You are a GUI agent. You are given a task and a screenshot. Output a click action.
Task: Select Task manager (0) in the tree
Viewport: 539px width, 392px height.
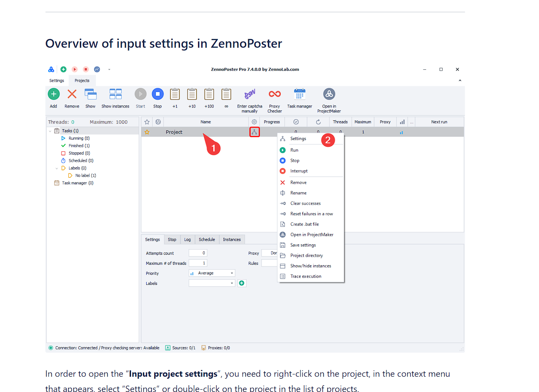click(78, 183)
